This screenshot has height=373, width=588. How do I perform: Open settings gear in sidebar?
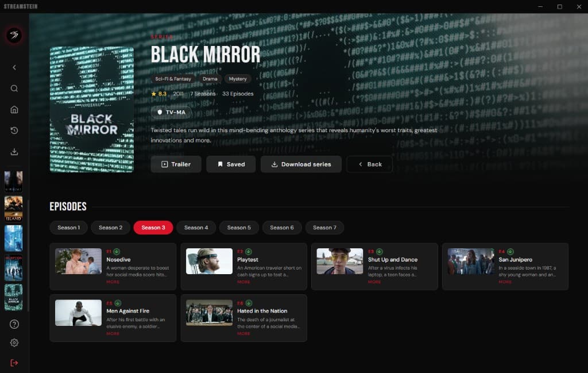(14, 343)
